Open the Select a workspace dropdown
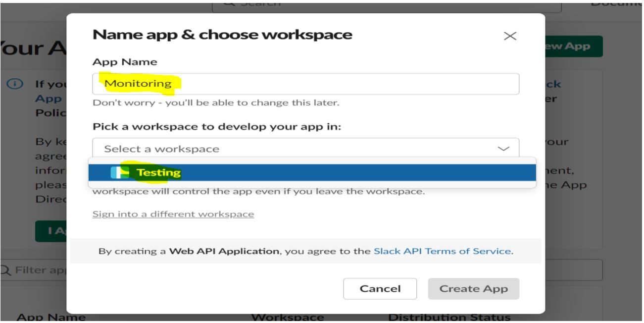The width and height of the screenshot is (644, 323). point(306,149)
